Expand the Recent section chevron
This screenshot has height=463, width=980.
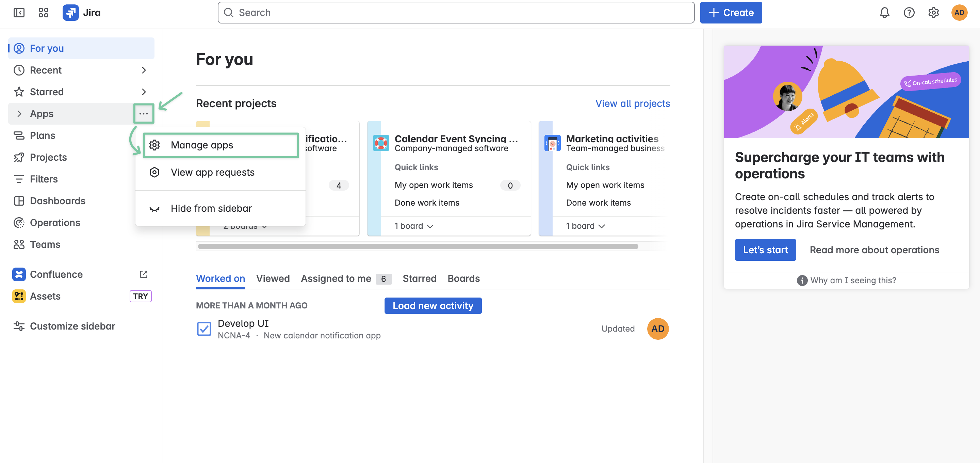click(x=143, y=70)
